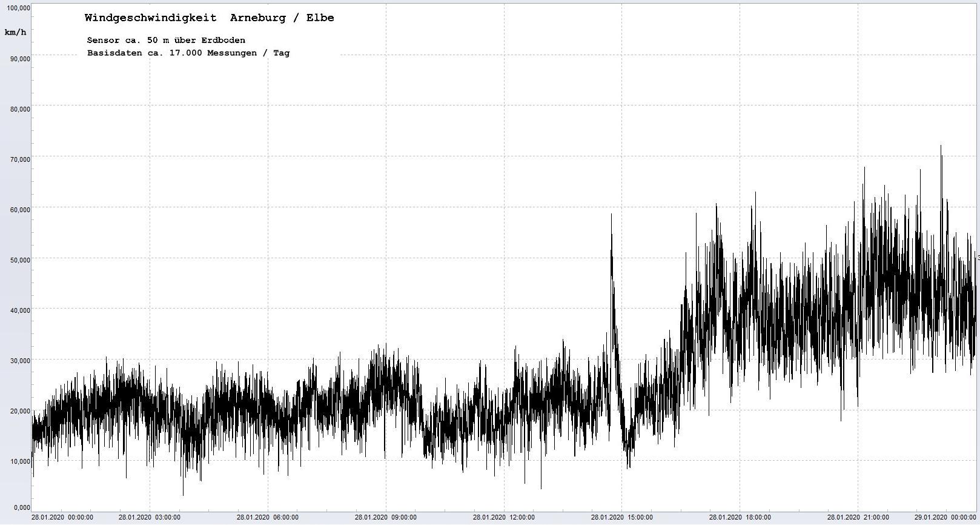Click the Basisdaten ca. 17.000 Messungen text
The image size is (980, 525).
click(x=188, y=53)
